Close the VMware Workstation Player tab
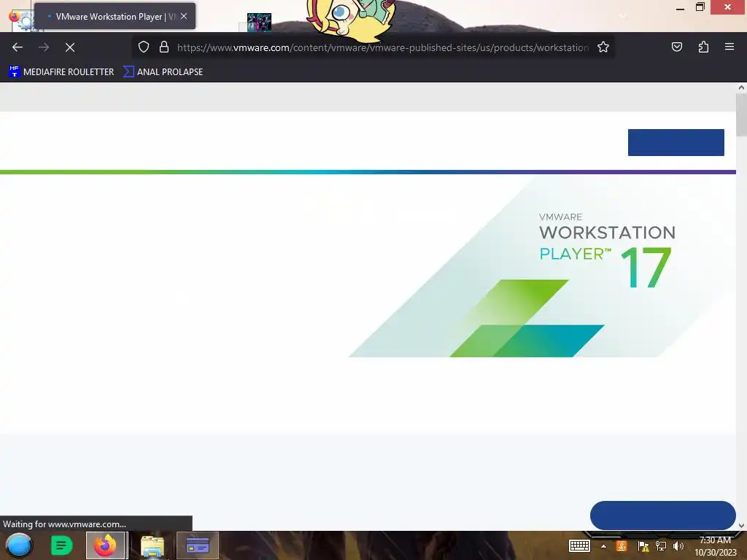 (x=184, y=16)
